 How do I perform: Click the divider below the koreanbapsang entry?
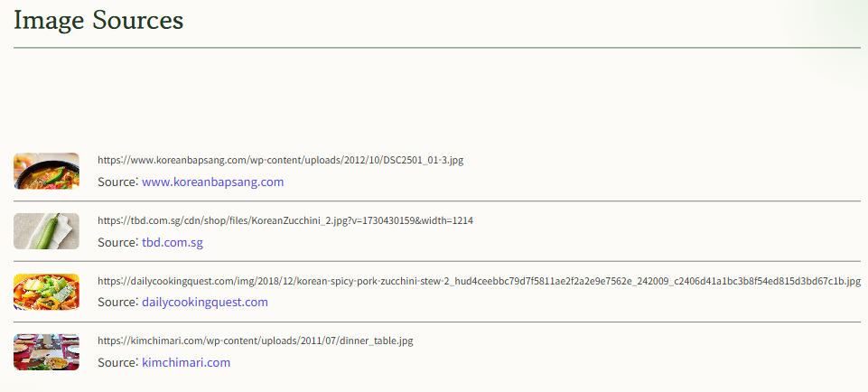[437, 201]
